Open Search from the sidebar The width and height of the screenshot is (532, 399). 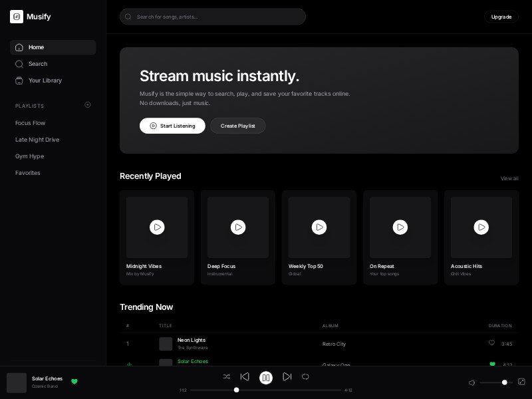[38, 64]
